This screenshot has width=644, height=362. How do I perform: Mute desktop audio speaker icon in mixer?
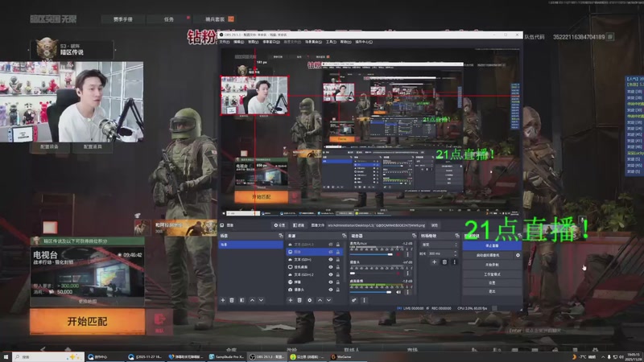point(398,292)
